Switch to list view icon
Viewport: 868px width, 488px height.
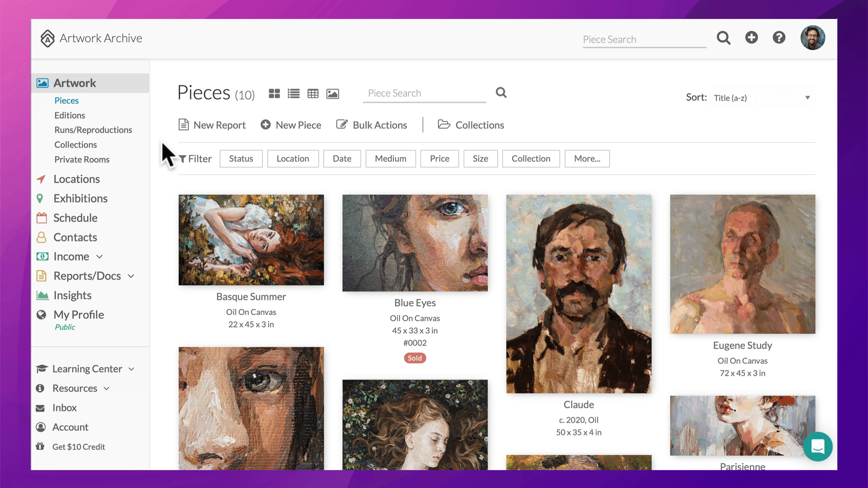click(294, 93)
